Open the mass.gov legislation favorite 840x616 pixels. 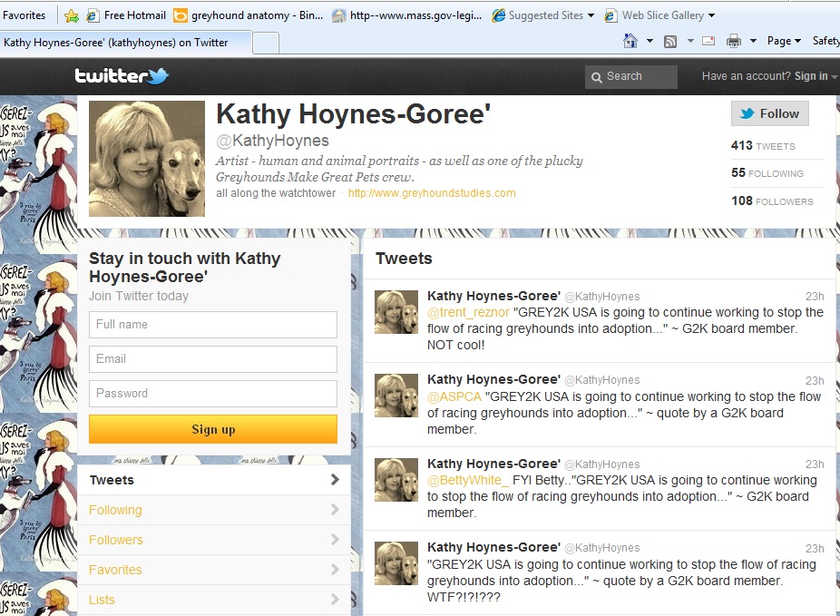pos(406,15)
